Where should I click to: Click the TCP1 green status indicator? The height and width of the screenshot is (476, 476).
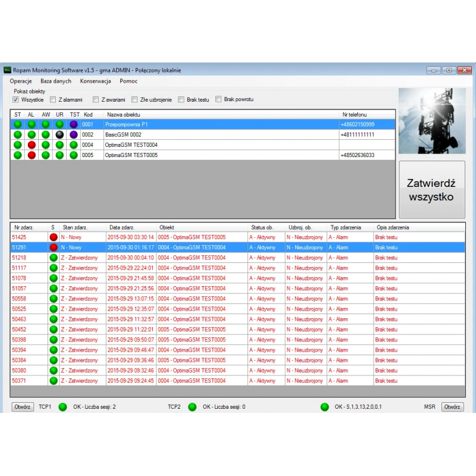point(62,407)
